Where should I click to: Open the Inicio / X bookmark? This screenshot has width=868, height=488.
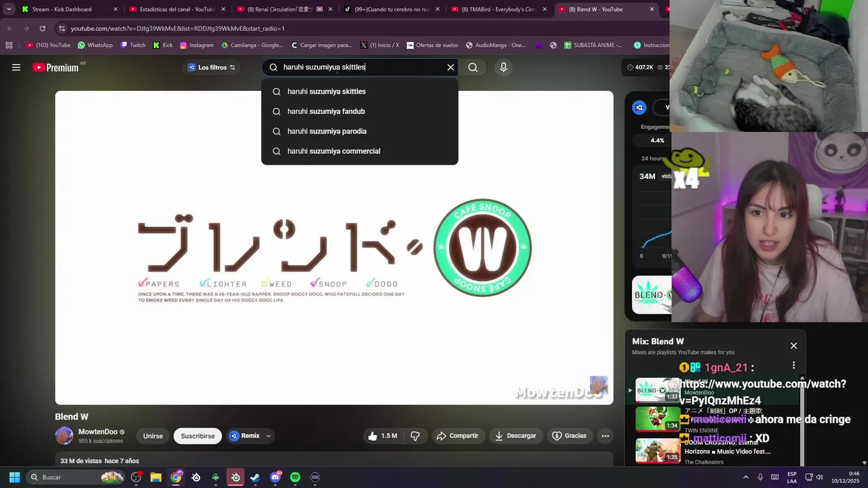click(x=380, y=45)
